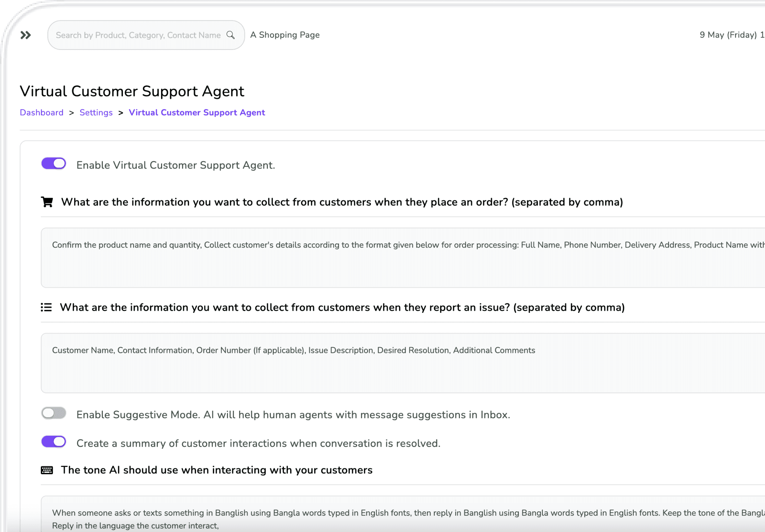Click the shopping cart icon beside order question
This screenshot has width=765, height=532.
[47, 202]
